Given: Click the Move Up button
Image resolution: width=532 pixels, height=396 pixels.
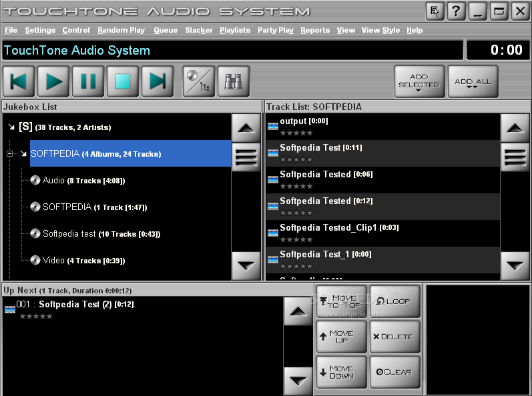Looking at the screenshot, I should (x=342, y=337).
